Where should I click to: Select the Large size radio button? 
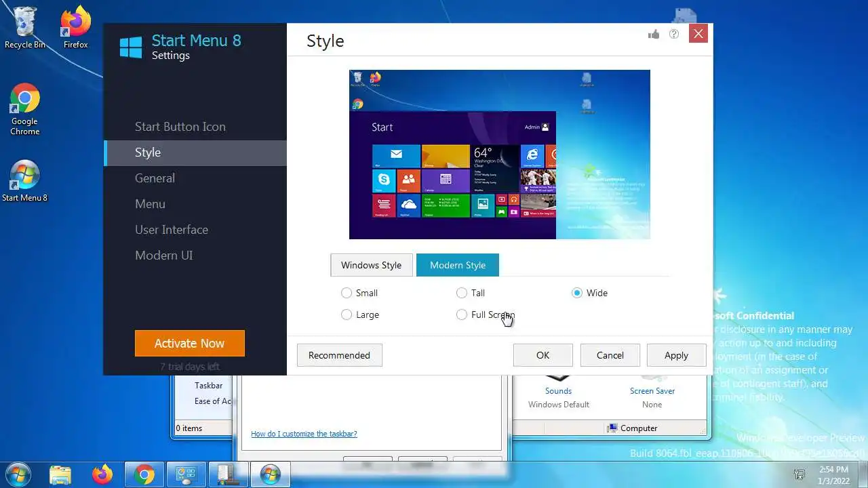347,314
